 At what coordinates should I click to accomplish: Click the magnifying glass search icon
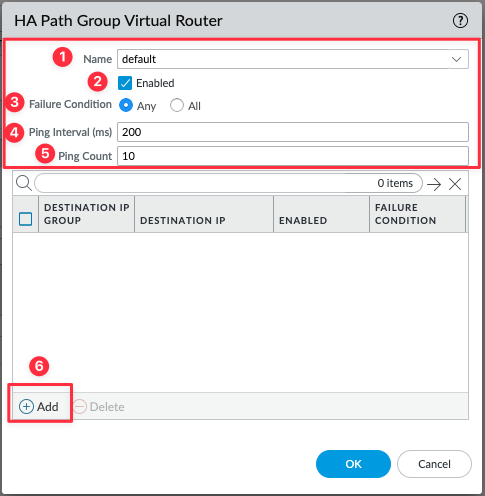[24, 183]
